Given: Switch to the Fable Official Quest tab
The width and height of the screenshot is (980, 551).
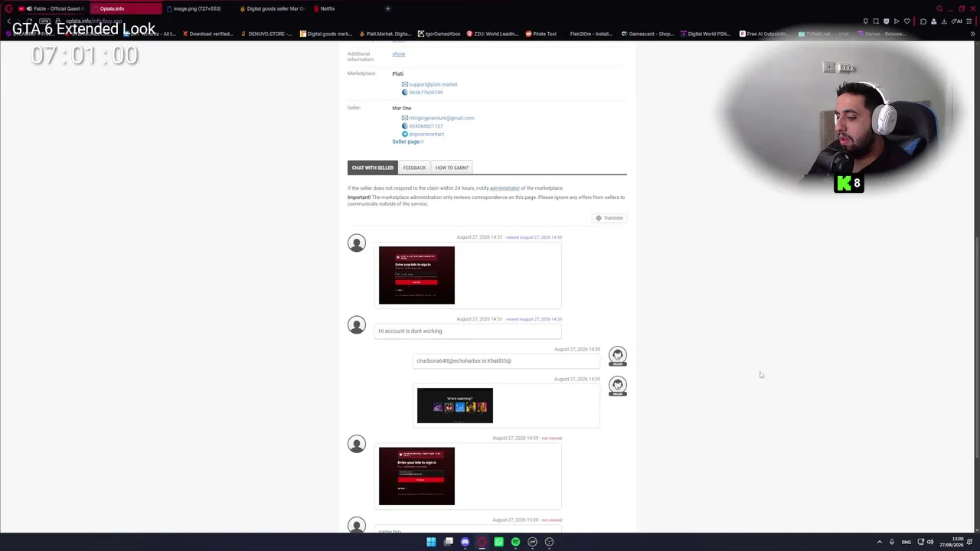Looking at the screenshot, I should 51,8.
